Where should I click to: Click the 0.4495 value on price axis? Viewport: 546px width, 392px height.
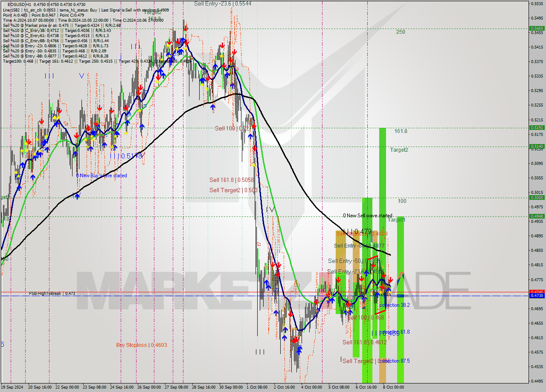click(537, 381)
